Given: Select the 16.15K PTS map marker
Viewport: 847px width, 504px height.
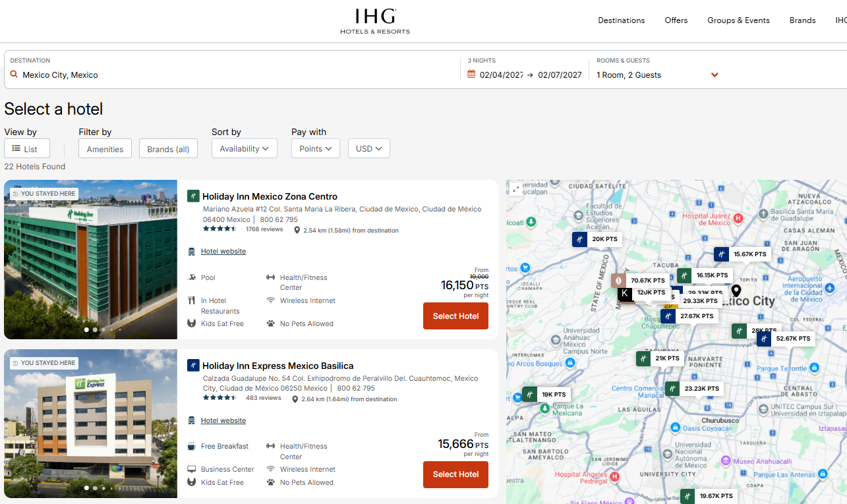Looking at the screenshot, I should (x=705, y=275).
